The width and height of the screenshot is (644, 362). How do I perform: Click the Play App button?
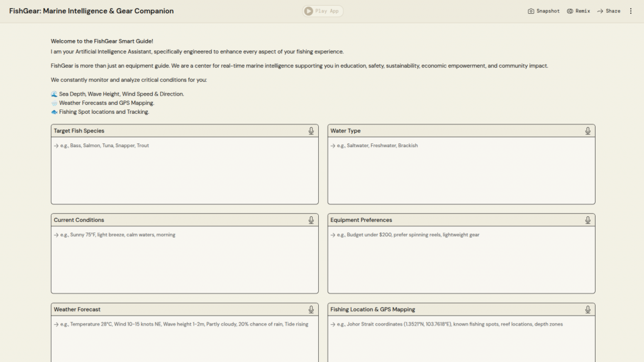(x=322, y=11)
